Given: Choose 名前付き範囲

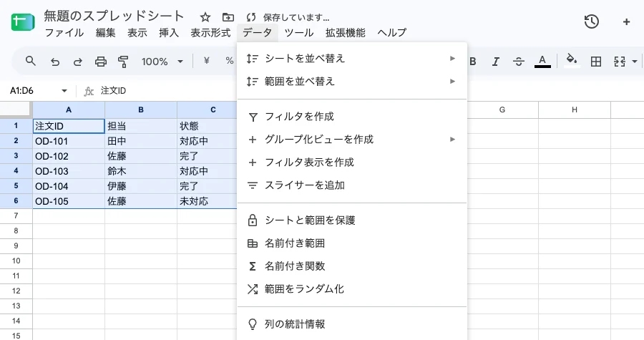Looking at the screenshot, I should click(352, 243).
